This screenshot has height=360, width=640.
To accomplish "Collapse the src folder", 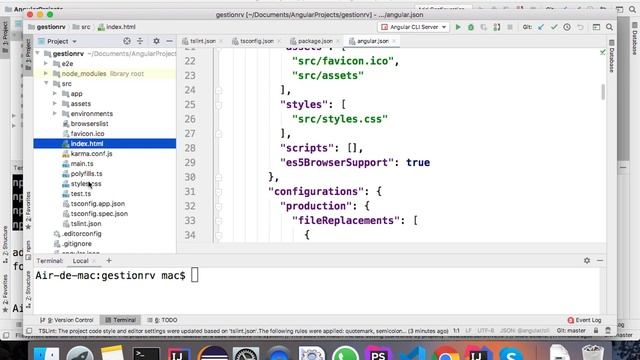I will point(46,83).
